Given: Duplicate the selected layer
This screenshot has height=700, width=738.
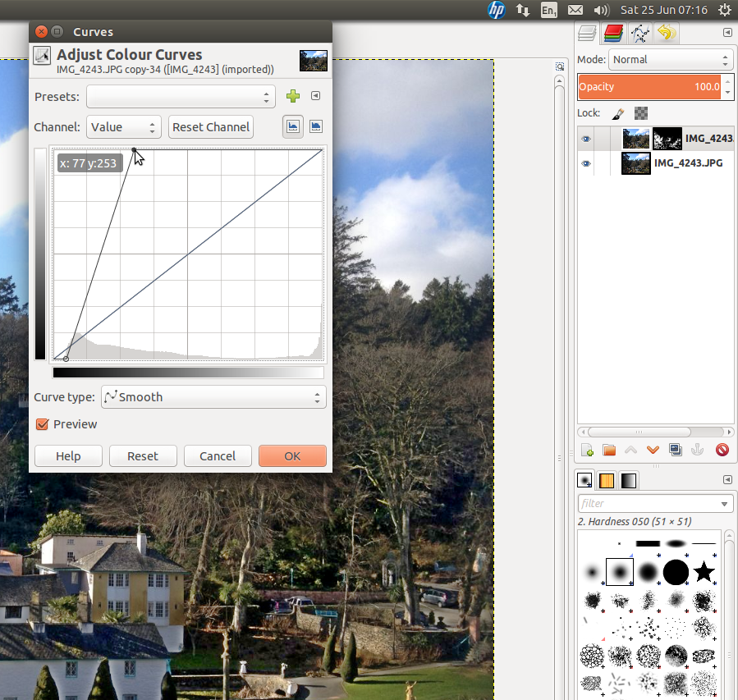Looking at the screenshot, I should (x=676, y=451).
